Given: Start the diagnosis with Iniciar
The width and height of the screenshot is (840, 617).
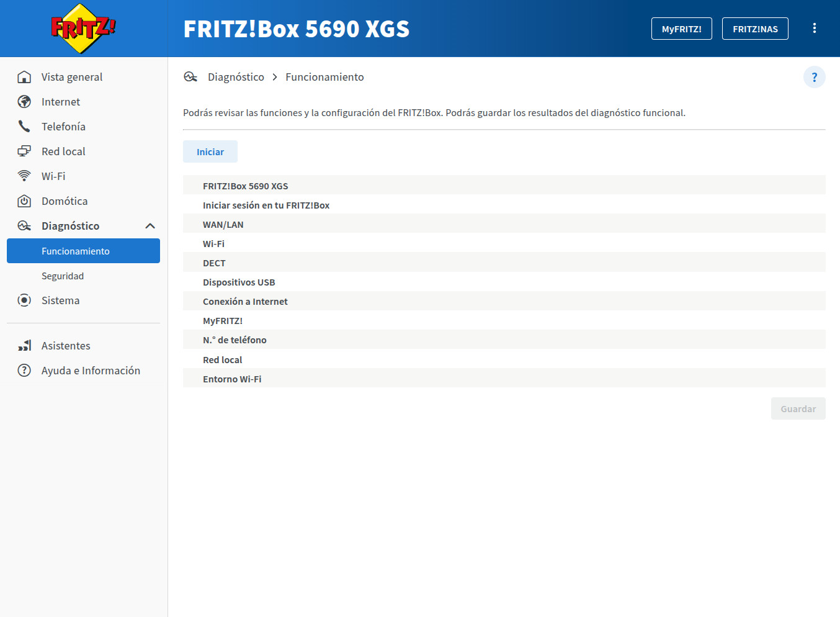Looking at the screenshot, I should point(210,151).
